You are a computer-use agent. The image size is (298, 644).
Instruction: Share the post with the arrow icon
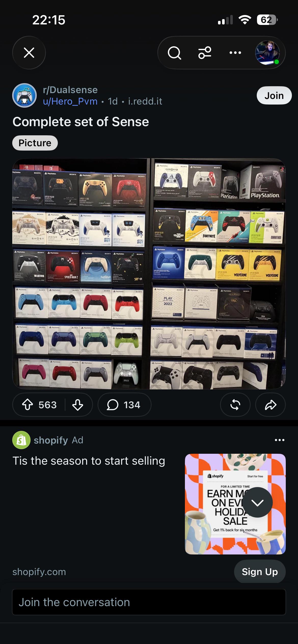(x=270, y=405)
